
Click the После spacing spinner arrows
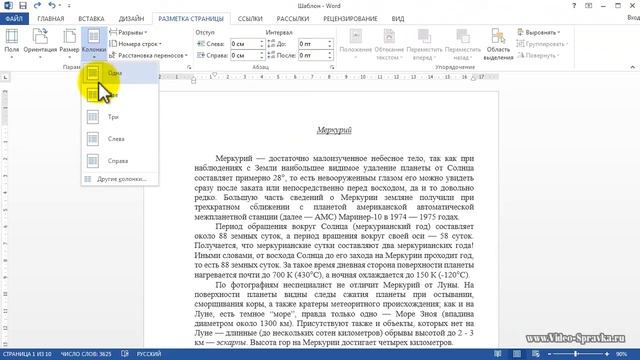pyautogui.click(x=330, y=55)
